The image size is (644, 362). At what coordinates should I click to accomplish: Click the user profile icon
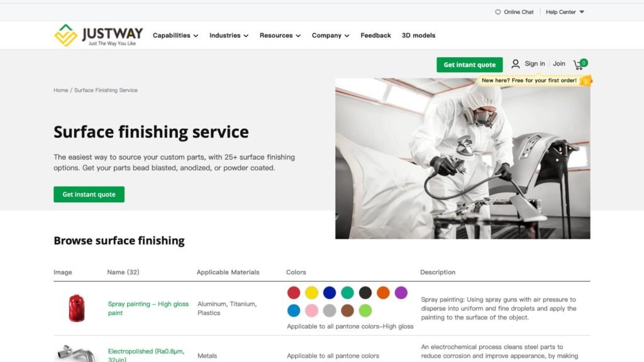pos(516,64)
